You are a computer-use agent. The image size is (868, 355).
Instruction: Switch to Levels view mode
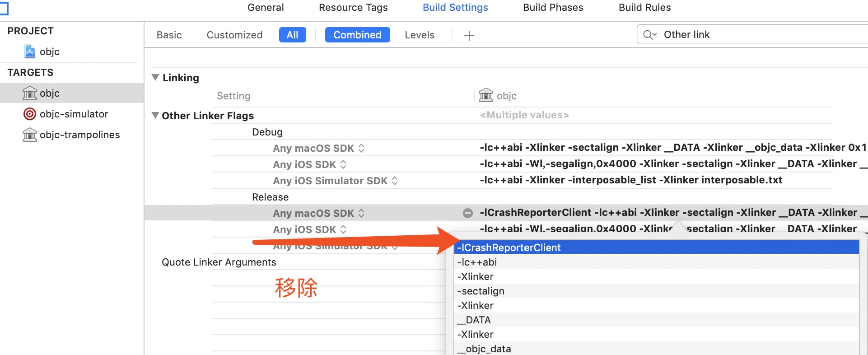[x=420, y=35]
